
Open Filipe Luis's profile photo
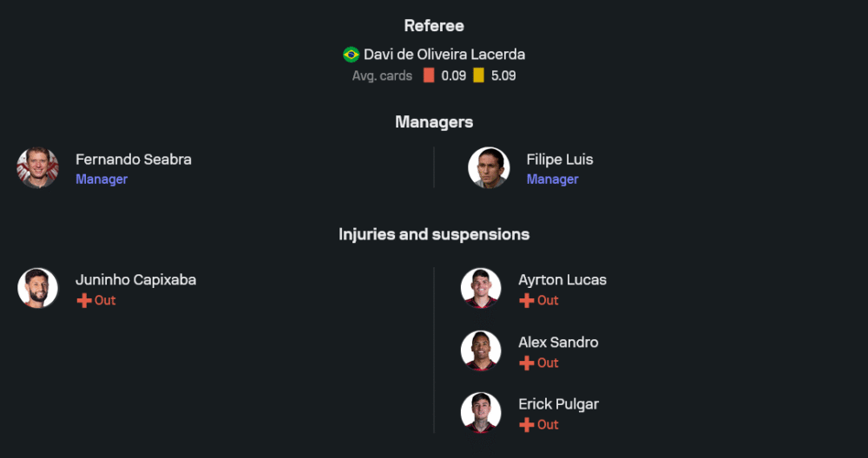pyautogui.click(x=489, y=167)
